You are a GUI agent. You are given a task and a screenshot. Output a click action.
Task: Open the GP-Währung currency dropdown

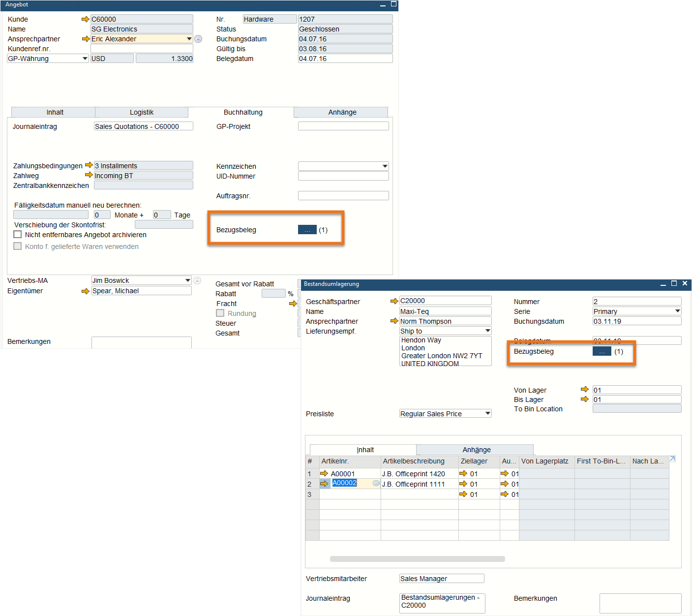(84, 58)
